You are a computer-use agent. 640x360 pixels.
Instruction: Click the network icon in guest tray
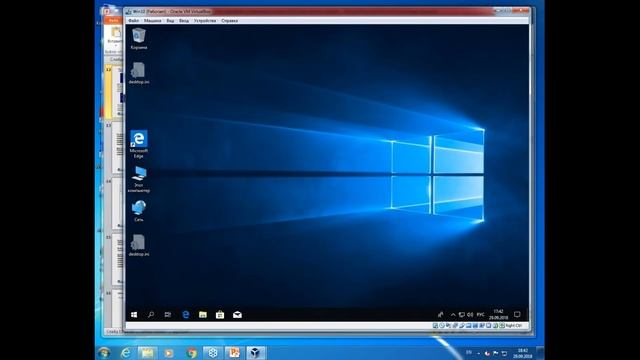point(462,315)
